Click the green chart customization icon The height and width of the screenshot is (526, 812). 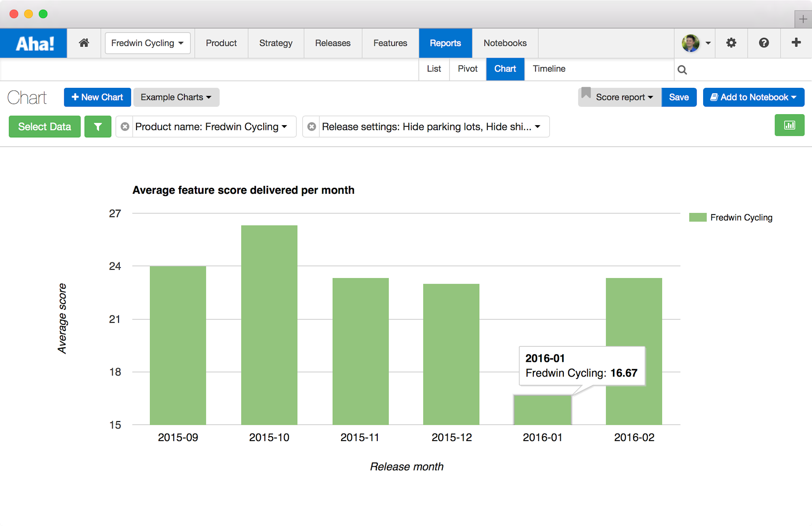tap(789, 126)
